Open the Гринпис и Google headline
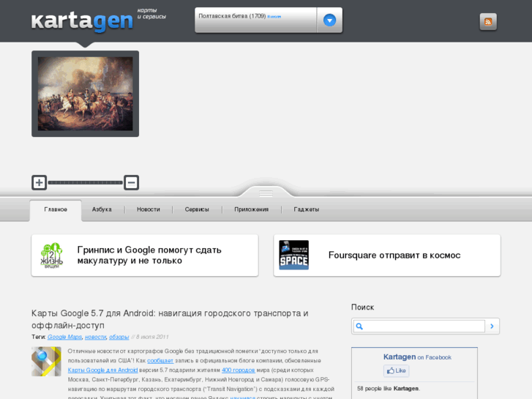This screenshot has height=399, width=532. coord(149,255)
